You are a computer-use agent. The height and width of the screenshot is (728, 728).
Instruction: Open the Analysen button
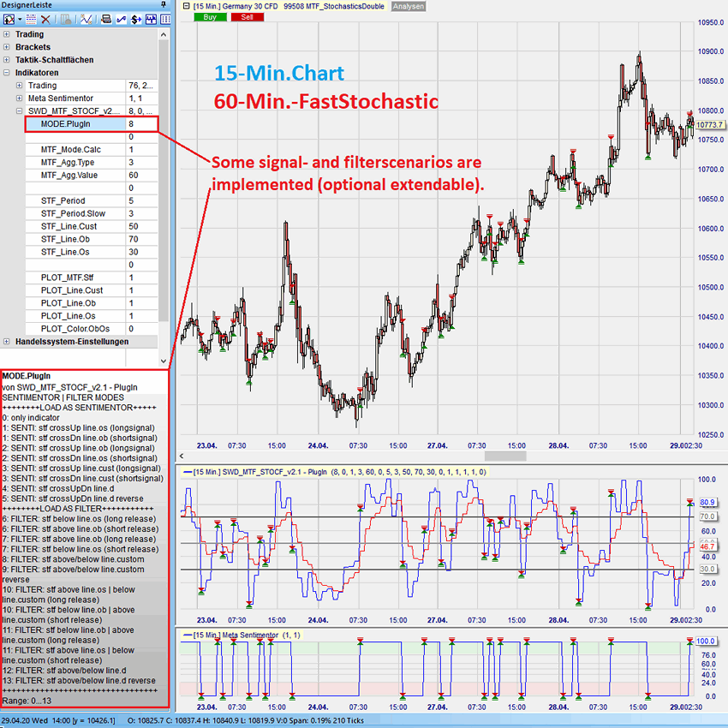tap(408, 7)
